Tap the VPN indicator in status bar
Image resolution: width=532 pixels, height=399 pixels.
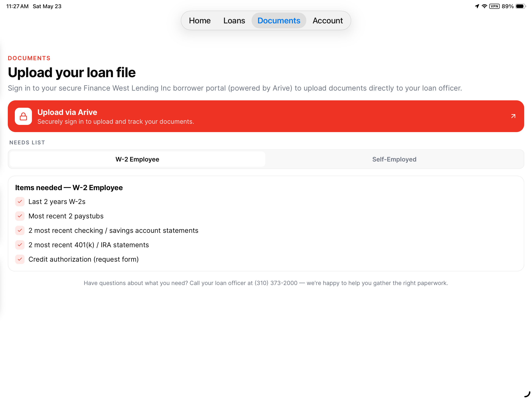(x=494, y=6)
